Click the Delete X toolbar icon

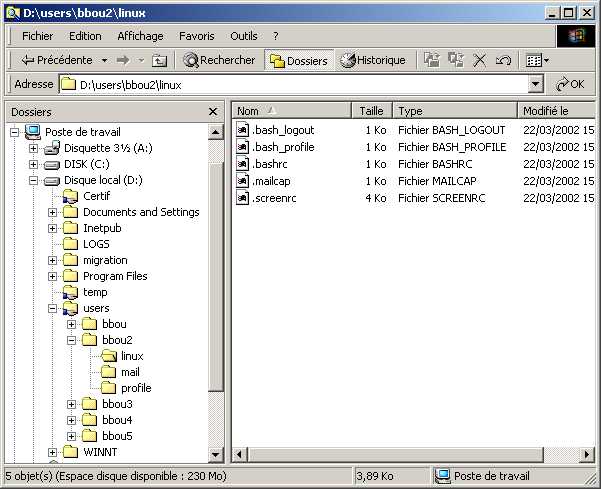pos(479,61)
